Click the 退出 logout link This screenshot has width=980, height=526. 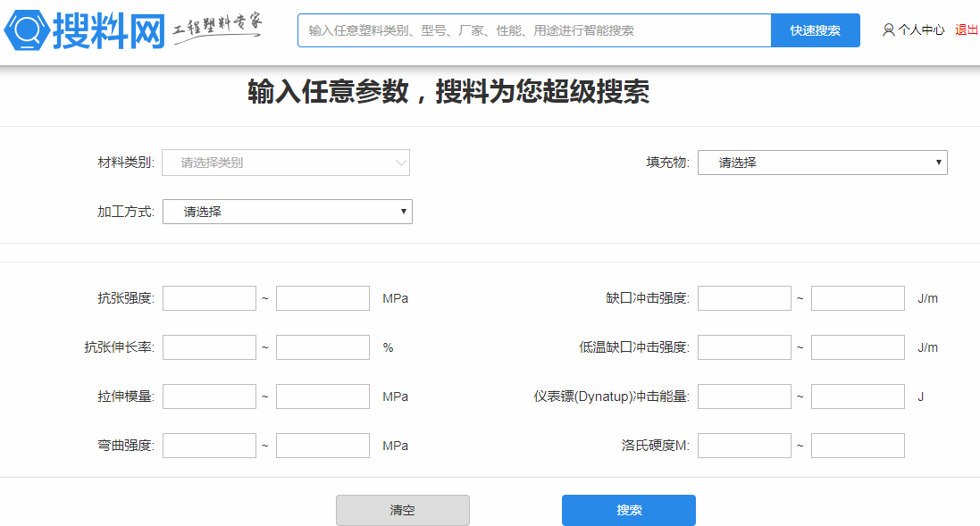pyautogui.click(x=967, y=29)
